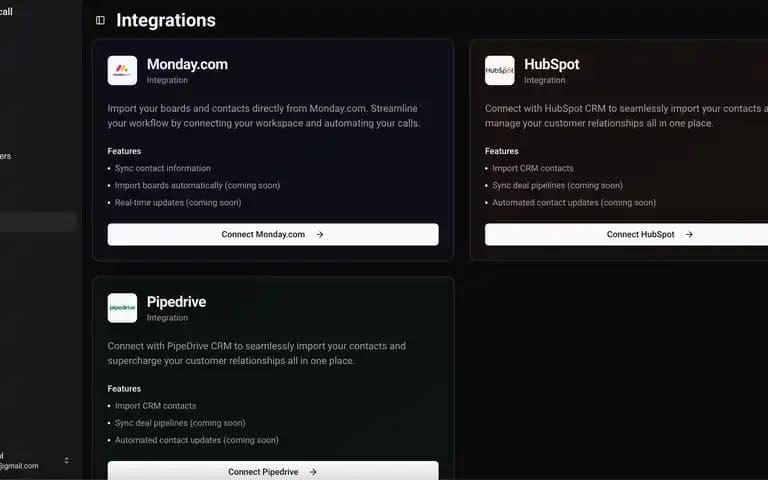Expand the account switcher chevrons
Screen dimensions: 768x480
pyautogui.click(x=67, y=460)
